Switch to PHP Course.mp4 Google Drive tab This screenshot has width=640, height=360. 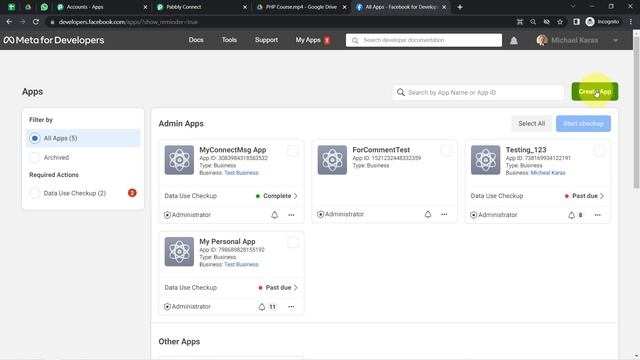(x=300, y=7)
